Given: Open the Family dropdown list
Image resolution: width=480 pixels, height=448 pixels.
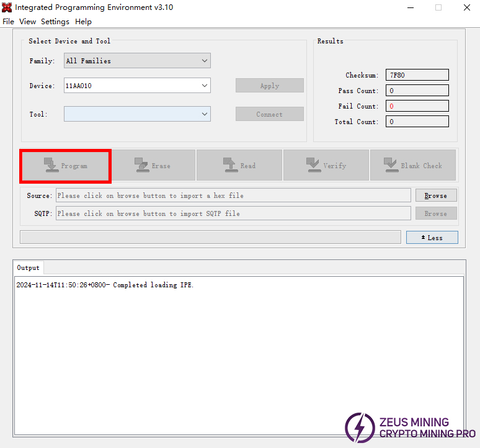Looking at the screenshot, I should tap(137, 61).
